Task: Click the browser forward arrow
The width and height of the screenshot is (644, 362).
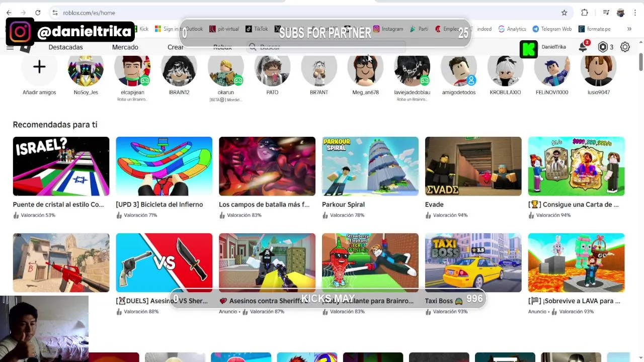Action: tap(23, 13)
